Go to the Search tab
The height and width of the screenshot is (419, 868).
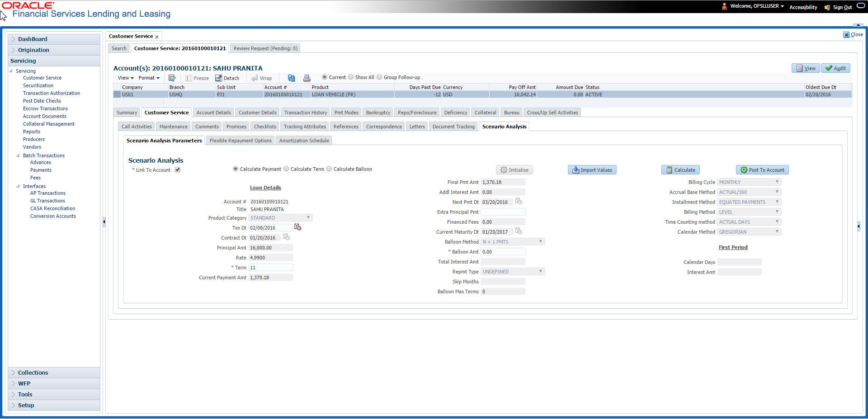pyautogui.click(x=119, y=48)
